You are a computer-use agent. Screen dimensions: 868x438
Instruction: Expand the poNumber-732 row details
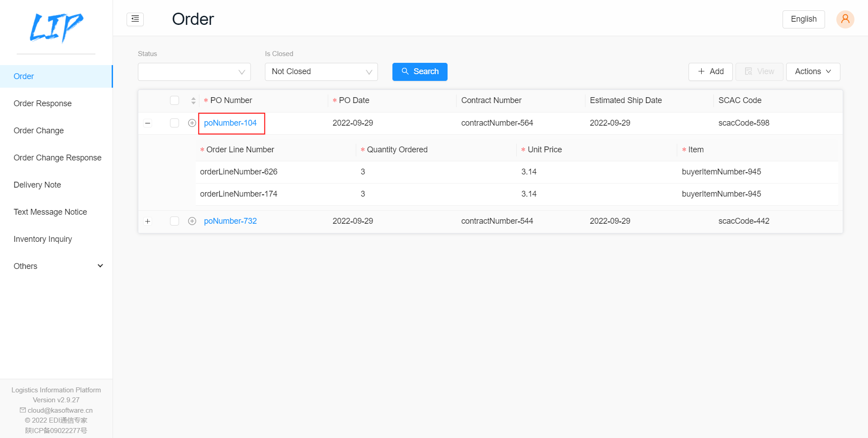(147, 221)
